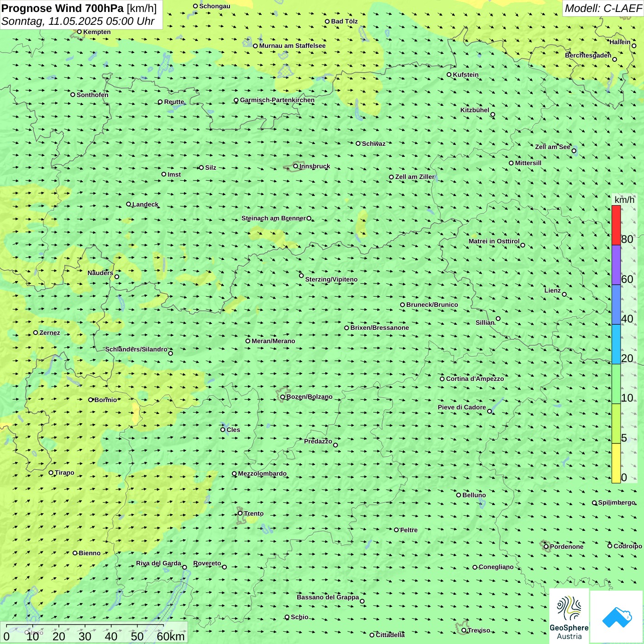This screenshot has width=644, height=644.
Task: Click the 'Bad Tölz' place label
Action: 345,21
